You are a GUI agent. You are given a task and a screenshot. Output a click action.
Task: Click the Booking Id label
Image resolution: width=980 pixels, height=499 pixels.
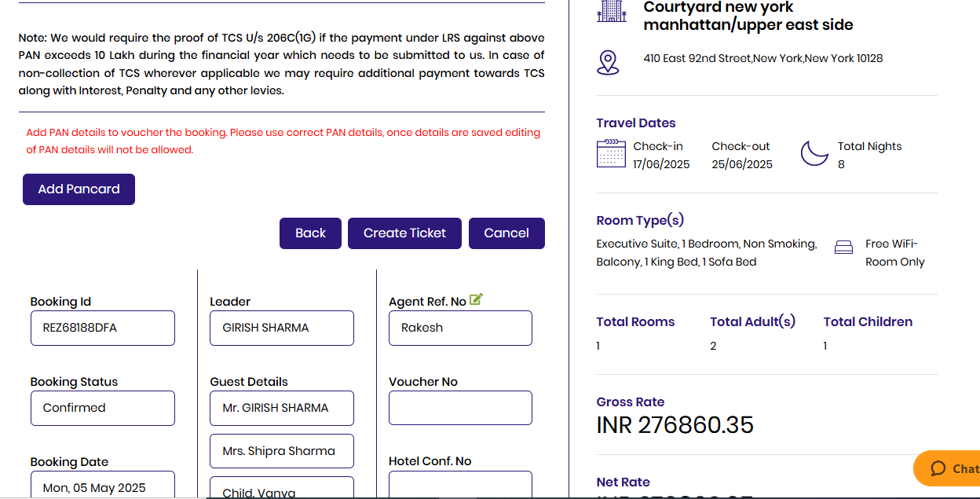coord(60,302)
